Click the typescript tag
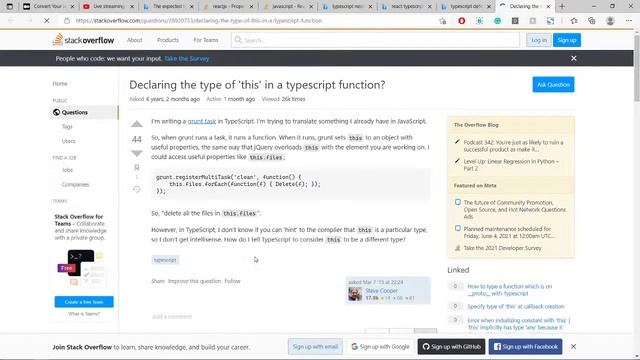Viewport: 640px width, 360px height. 165,260
